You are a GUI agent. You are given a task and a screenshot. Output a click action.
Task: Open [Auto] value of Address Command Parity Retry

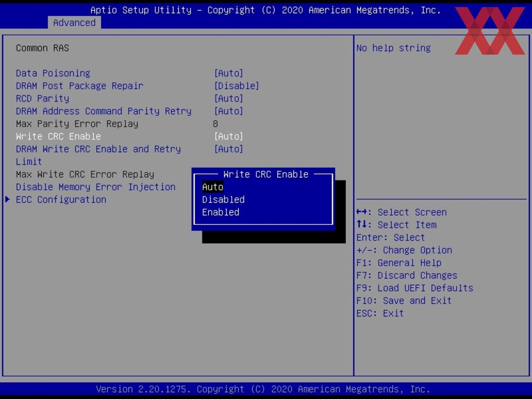pos(228,111)
